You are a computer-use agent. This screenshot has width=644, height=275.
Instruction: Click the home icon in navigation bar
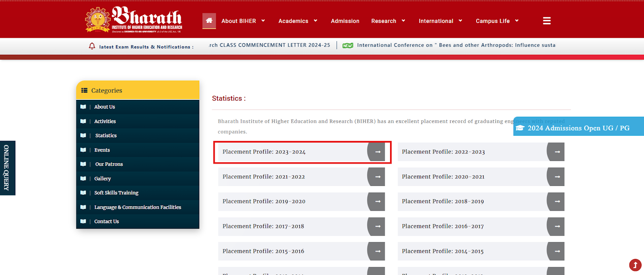click(x=209, y=21)
